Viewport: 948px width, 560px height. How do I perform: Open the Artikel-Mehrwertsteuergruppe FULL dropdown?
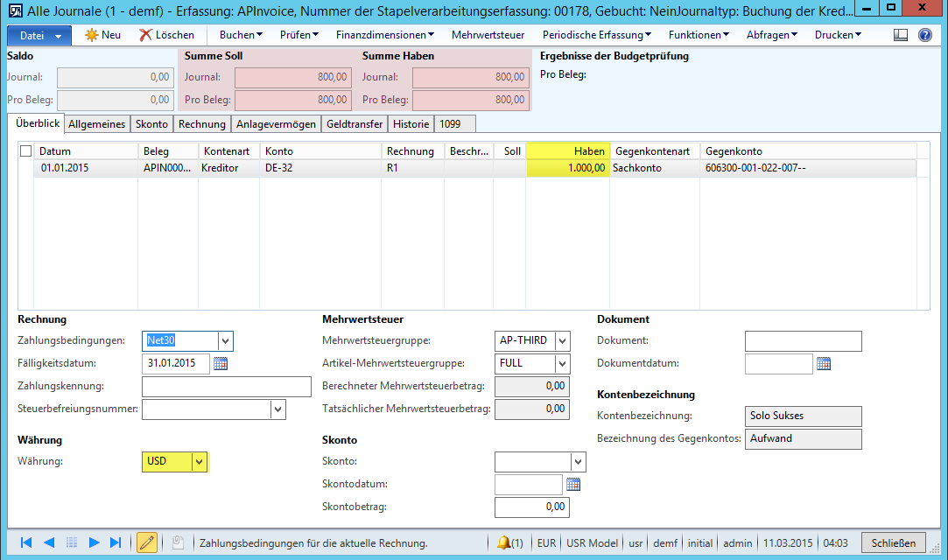point(562,363)
